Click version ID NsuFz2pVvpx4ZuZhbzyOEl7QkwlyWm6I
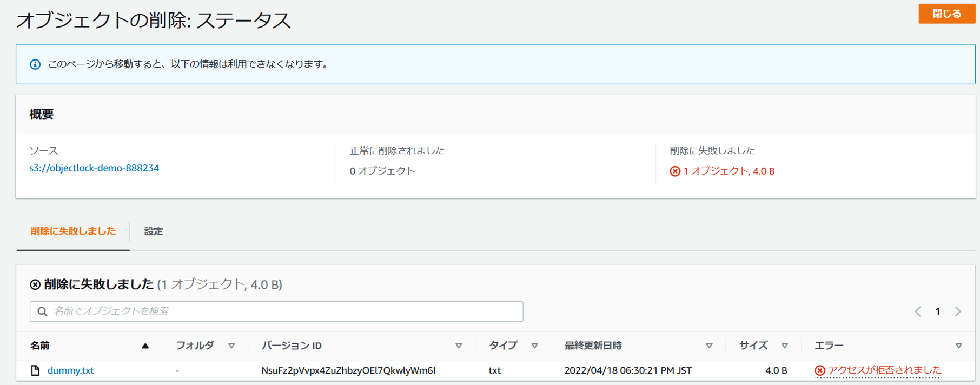This screenshot has width=980, height=385. tap(348, 370)
